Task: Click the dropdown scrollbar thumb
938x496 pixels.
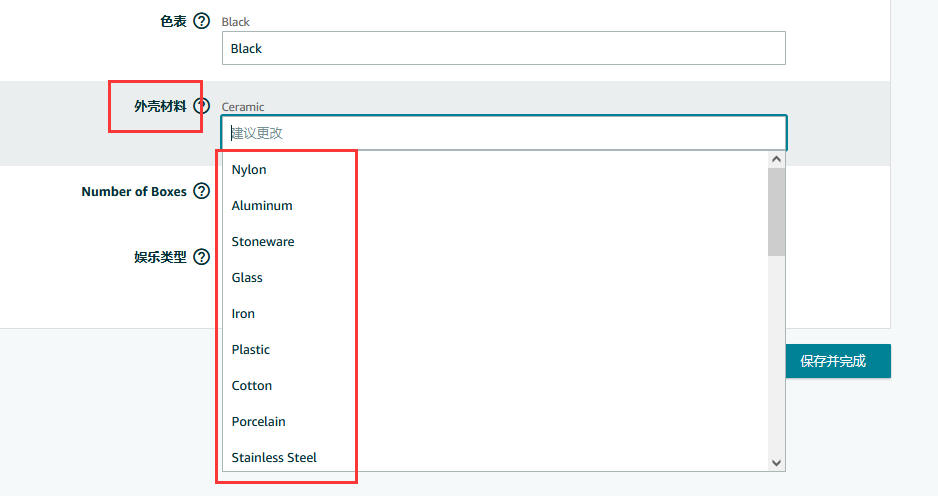Action: [776, 211]
